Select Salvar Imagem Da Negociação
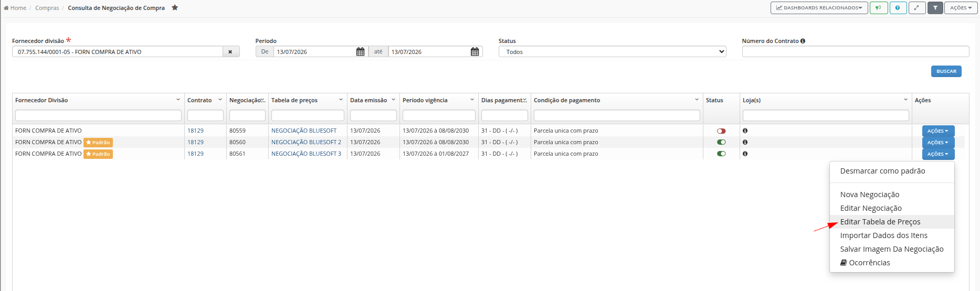Screen dimensions: 980x291 click(x=892, y=249)
